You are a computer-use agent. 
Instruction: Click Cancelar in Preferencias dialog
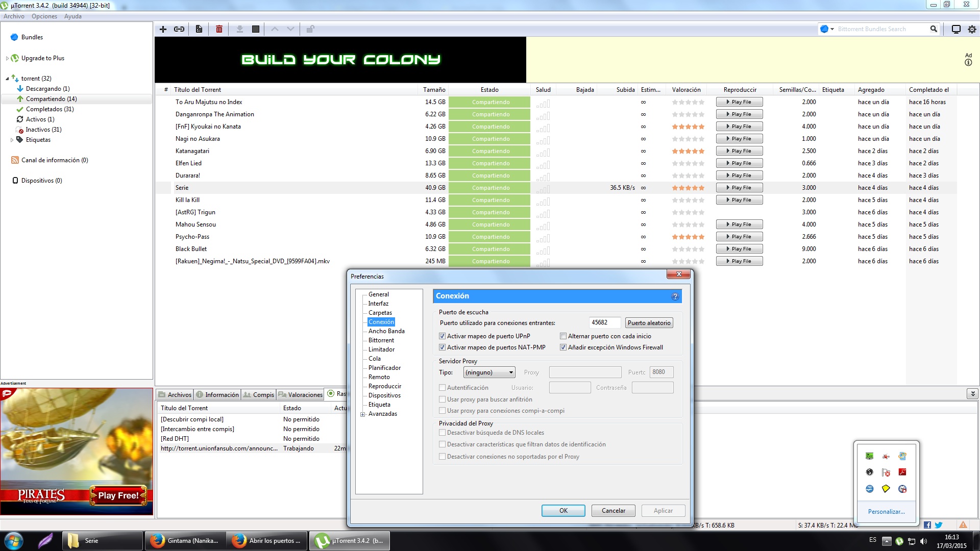pyautogui.click(x=613, y=511)
